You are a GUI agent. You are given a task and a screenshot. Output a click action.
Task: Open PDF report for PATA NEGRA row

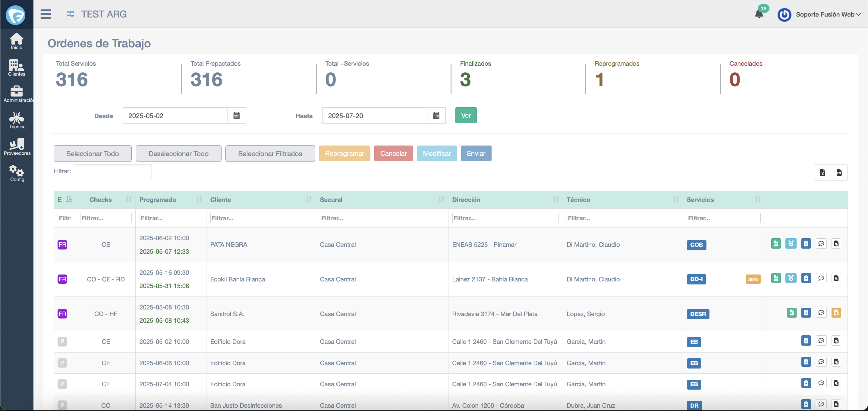[776, 243]
